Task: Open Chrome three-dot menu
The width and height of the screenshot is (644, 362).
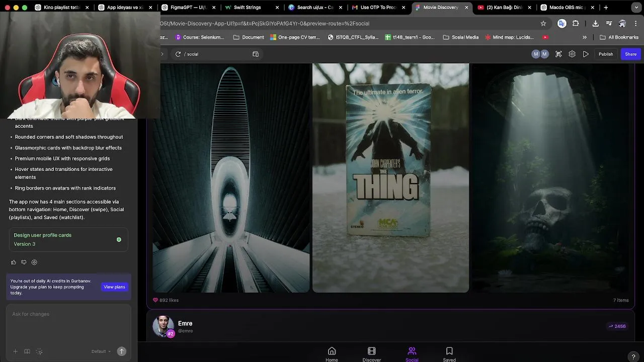Action: [x=636, y=23]
